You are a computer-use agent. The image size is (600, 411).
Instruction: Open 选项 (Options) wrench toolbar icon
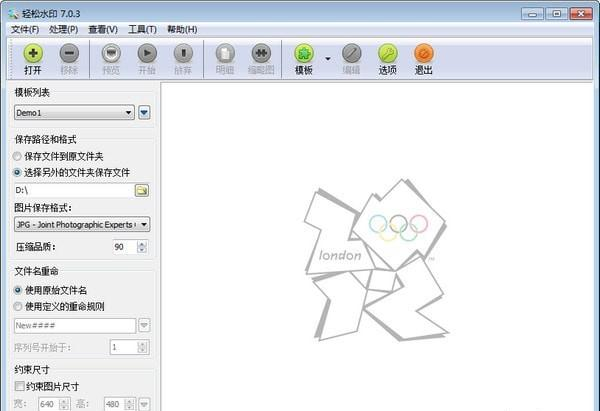click(x=388, y=54)
